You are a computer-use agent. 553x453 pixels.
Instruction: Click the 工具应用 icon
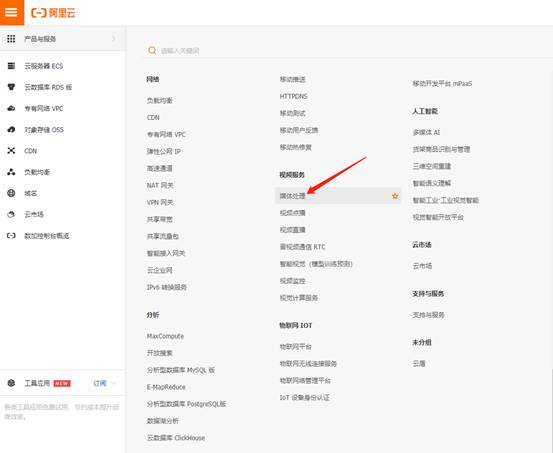tap(11, 383)
